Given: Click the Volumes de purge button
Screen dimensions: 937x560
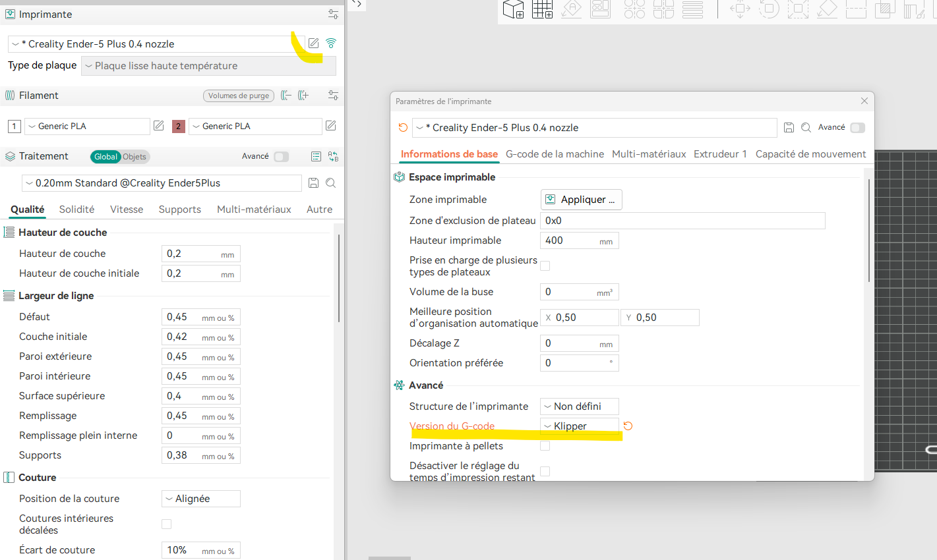Looking at the screenshot, I should click(239, 96).
